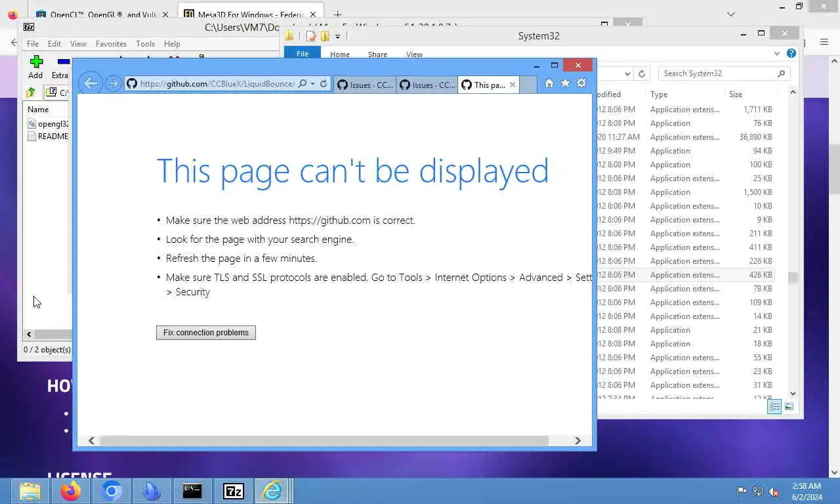Select the README file in 7-Zip

coord(49,136)
